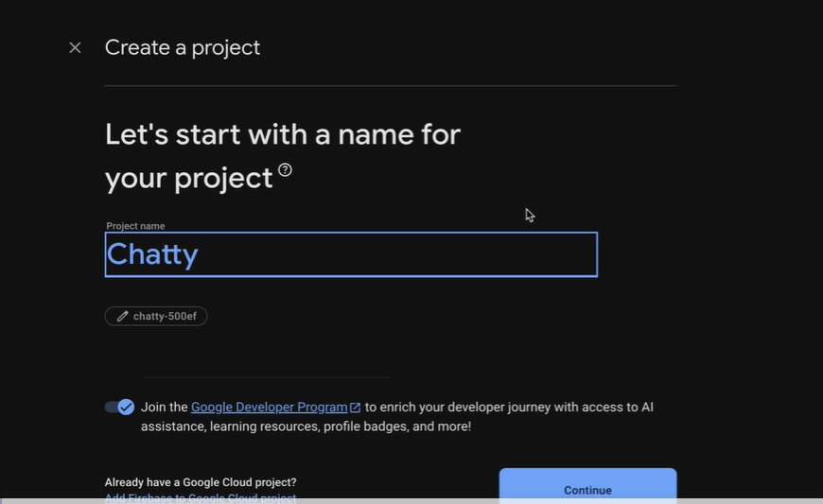Close the Create a project page
The image size is (823, 504).
coord(75,47)
